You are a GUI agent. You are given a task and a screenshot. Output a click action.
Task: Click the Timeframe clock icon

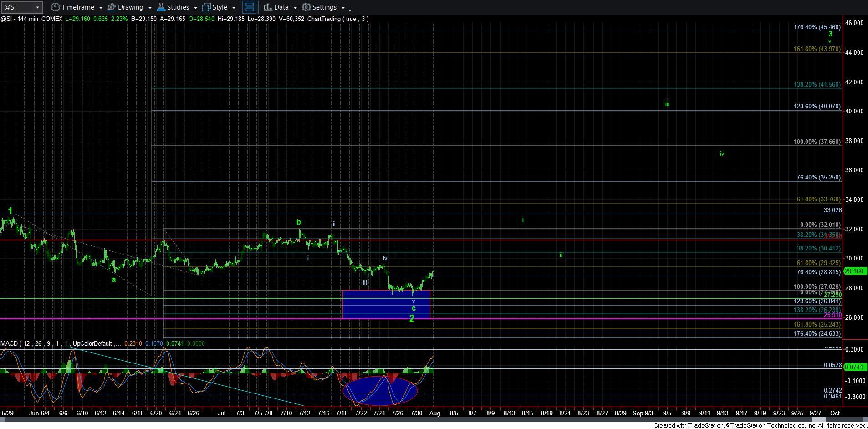[x=55, y=7]
